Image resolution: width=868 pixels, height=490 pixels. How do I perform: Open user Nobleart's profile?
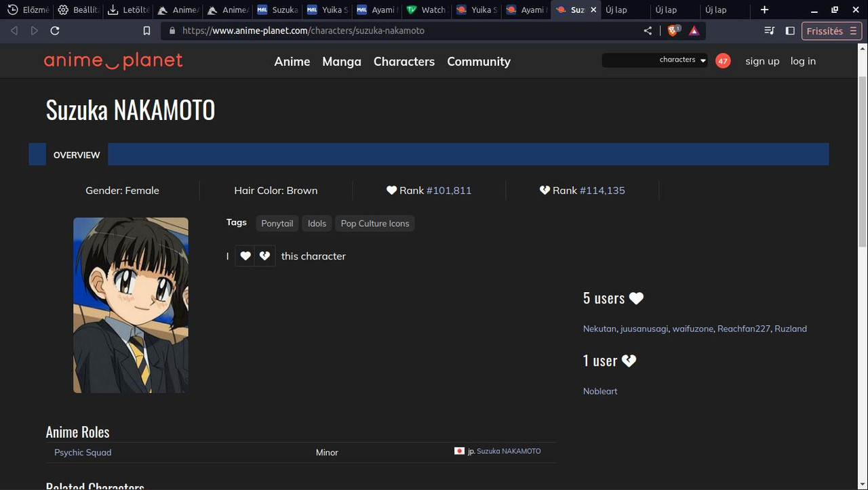point(600,391)
